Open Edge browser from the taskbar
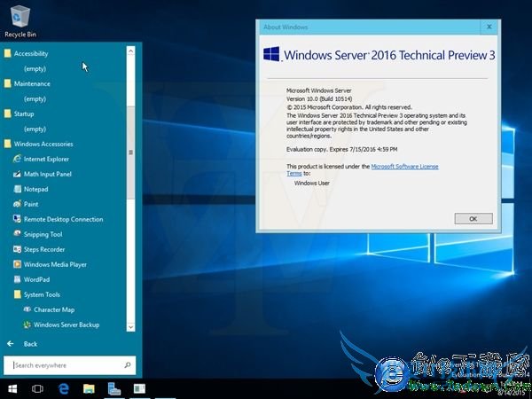Image resolution: width=532 pixels, height=399 pixels. point(64,389)
